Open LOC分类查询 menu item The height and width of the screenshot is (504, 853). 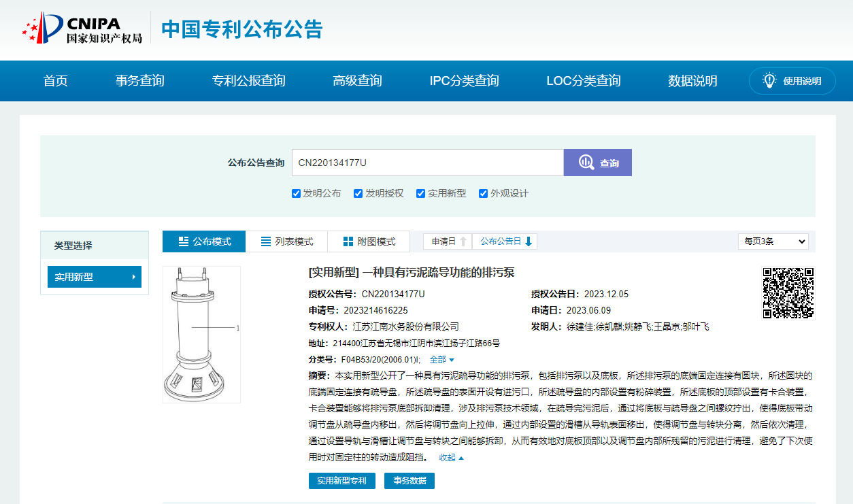click(x=584, y=81)
